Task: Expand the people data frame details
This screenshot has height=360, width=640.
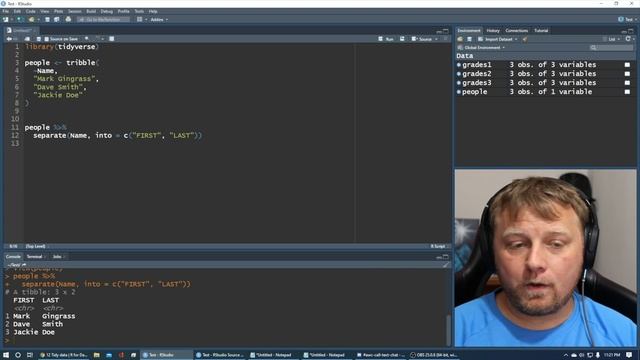Action: (459, 92)
